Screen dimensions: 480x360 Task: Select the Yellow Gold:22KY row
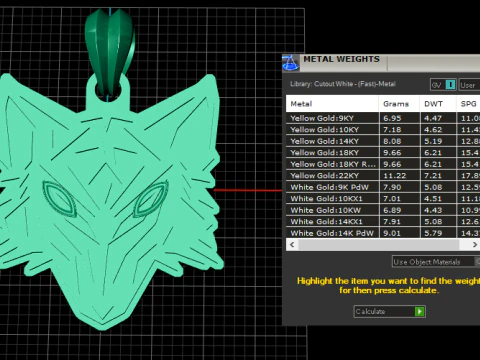coord(383,176)
